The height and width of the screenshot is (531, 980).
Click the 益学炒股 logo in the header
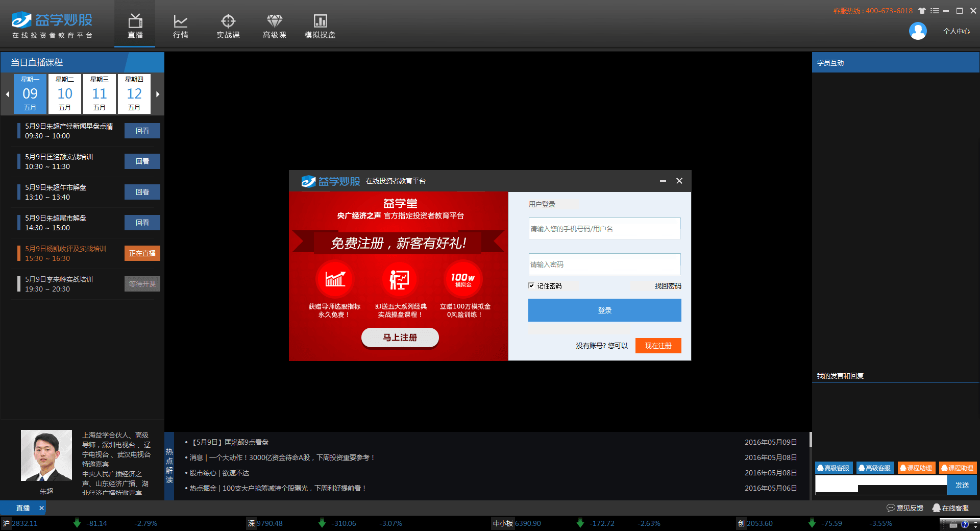point(52,25)
